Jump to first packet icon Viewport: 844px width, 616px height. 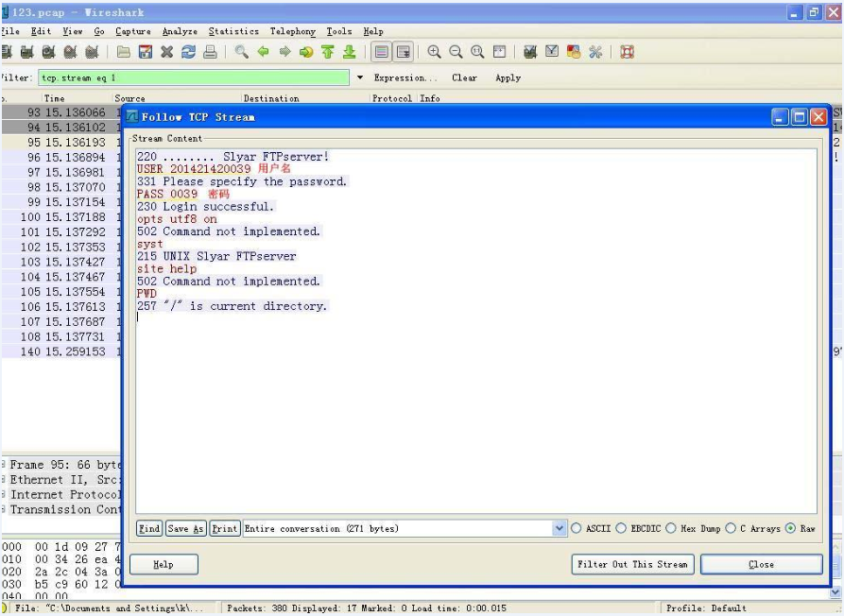click(328, 52)
